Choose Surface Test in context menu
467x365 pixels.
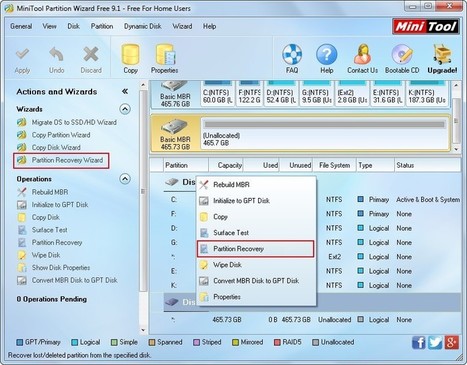point(256,233)
